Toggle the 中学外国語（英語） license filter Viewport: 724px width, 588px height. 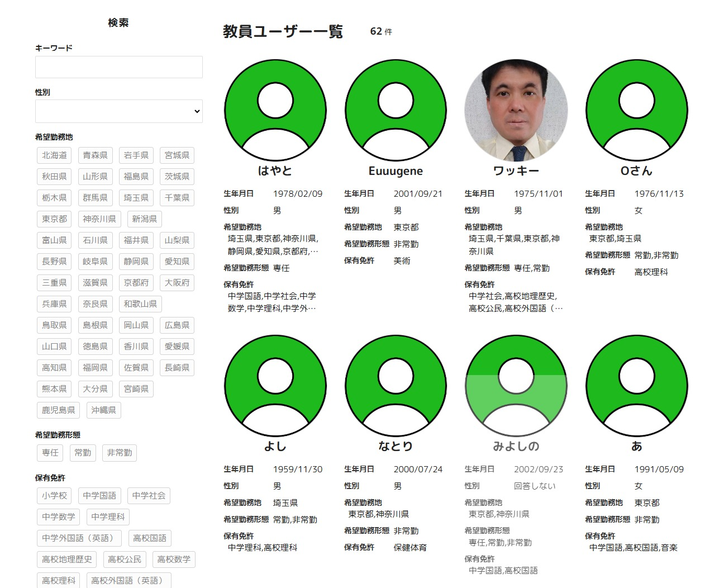79,538
